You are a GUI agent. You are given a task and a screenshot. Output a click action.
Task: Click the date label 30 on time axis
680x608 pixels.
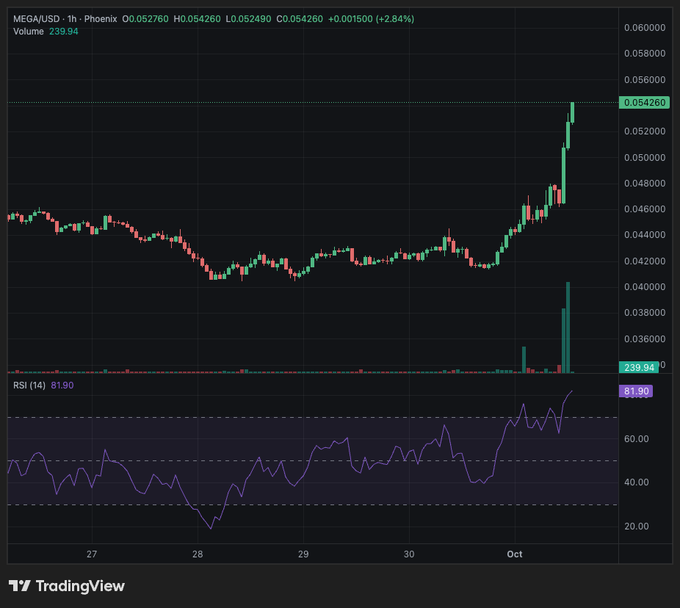click(x=409, y=554)
